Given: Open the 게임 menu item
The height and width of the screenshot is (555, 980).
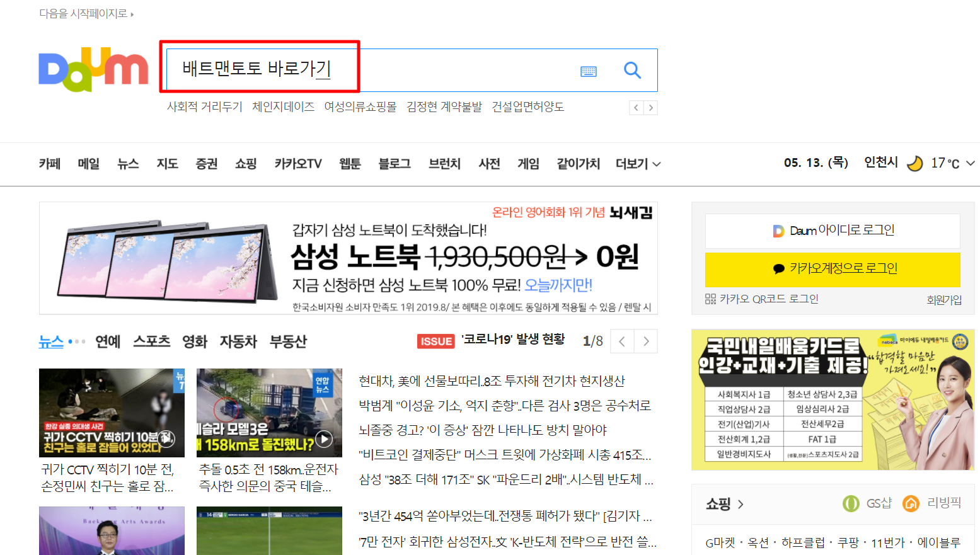Looking at the screenshot, I should tap(528, 164).
